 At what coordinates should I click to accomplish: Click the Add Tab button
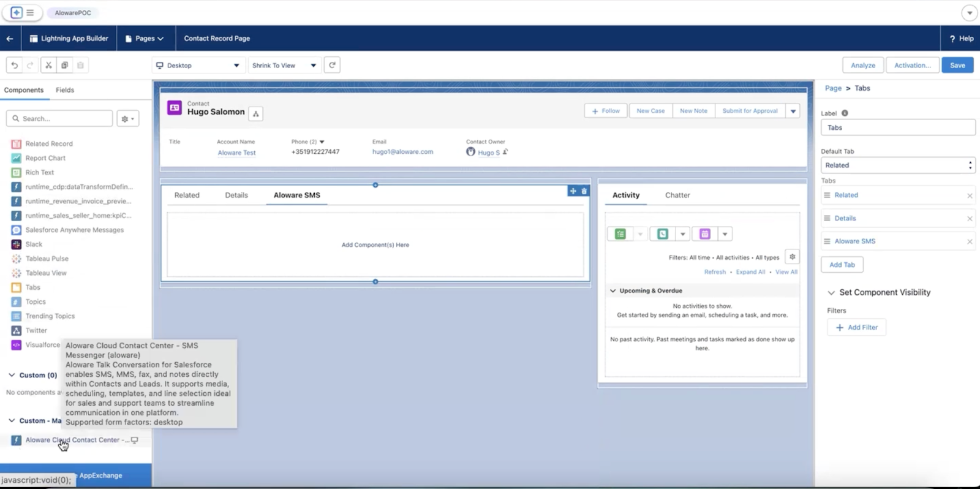842,265
